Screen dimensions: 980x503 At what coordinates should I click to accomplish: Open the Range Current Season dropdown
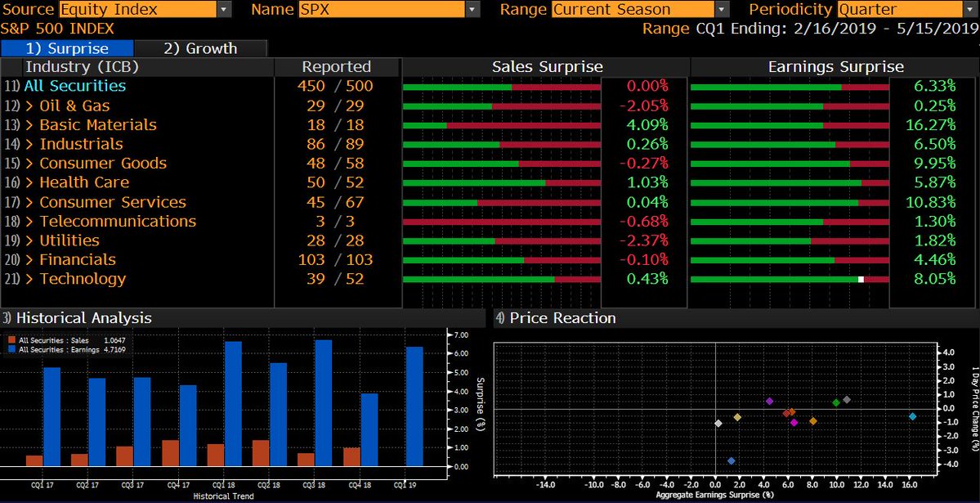(723, 9)
